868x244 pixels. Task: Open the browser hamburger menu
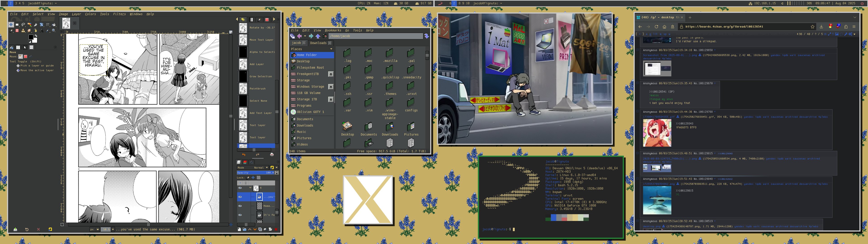(x=854, y=27)
